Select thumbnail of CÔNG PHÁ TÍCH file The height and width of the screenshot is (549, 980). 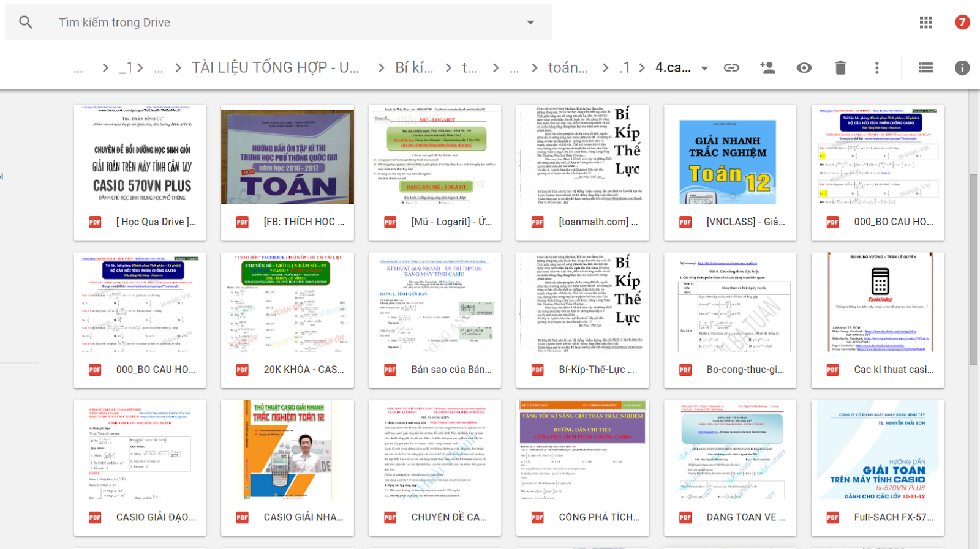tap(582, 450)
